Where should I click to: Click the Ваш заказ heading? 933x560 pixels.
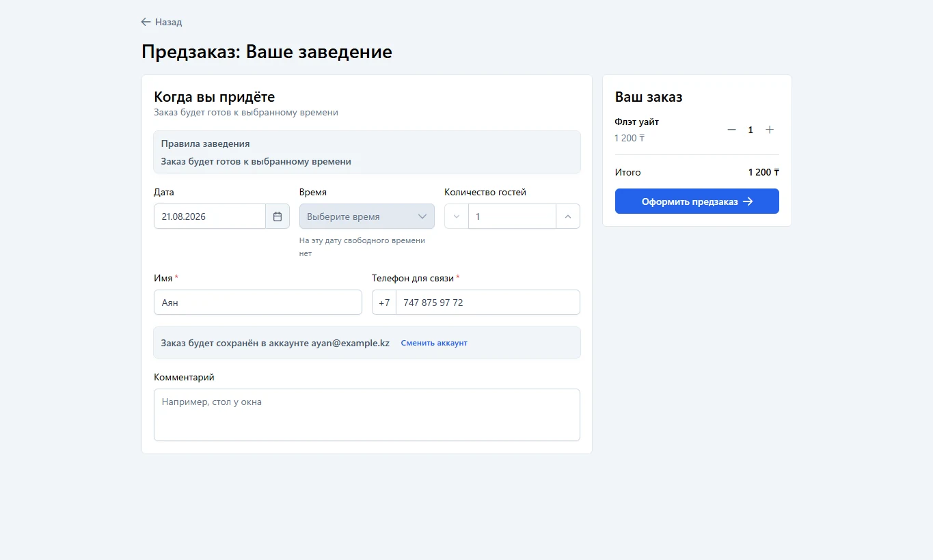pos(649,97)
